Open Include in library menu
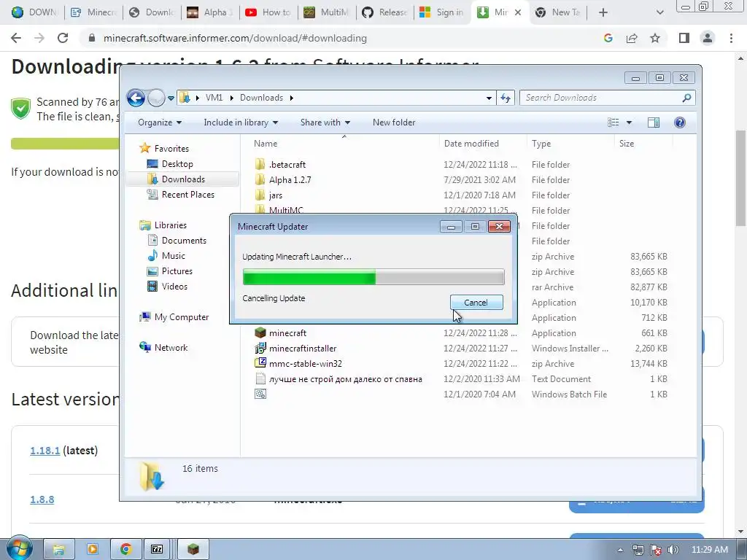Viewport: 747px width, 560px height. [x=241, y=122]
